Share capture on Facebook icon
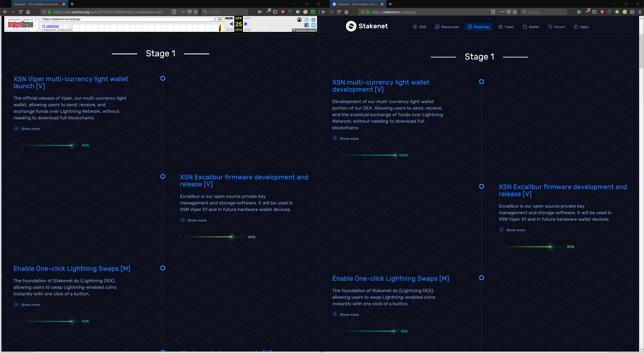The width and height of the screenshot is (644, 353). tap(307, 25)
